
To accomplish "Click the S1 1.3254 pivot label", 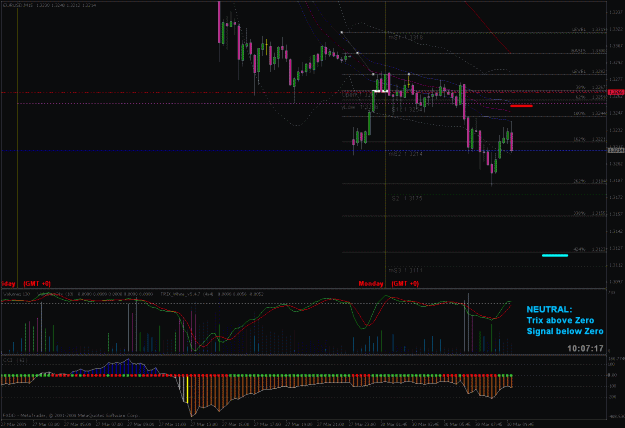I will point(407,109).
